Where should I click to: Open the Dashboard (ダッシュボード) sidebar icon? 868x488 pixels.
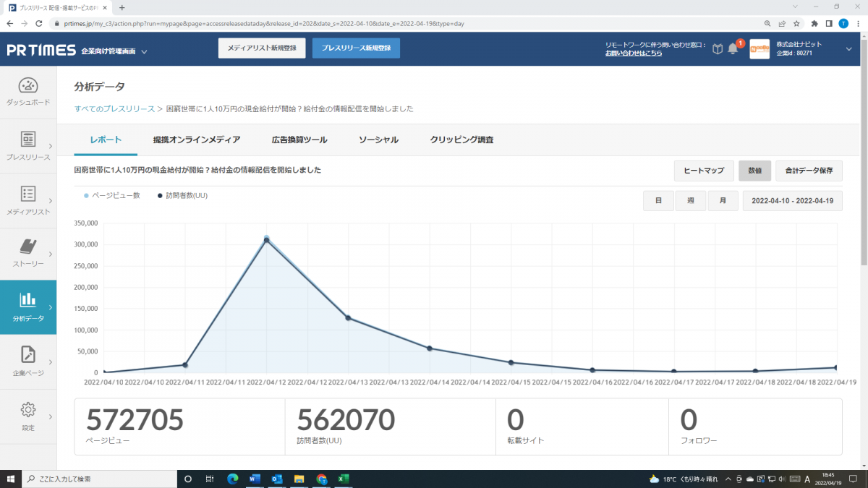28,86
